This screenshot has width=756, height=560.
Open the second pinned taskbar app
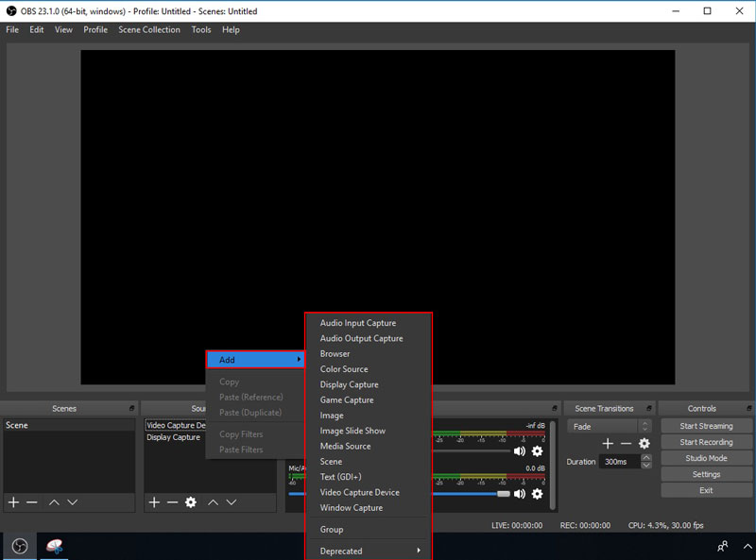click(55, 546)
